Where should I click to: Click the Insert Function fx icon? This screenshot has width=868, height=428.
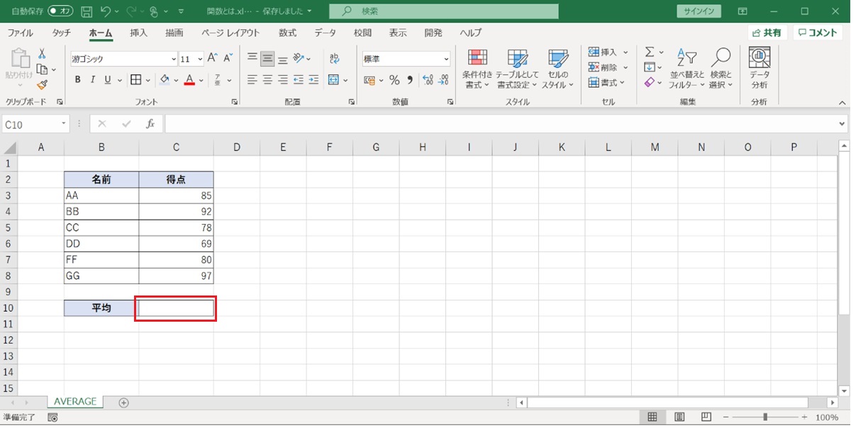pyautogui.click(x=150, y=124)
